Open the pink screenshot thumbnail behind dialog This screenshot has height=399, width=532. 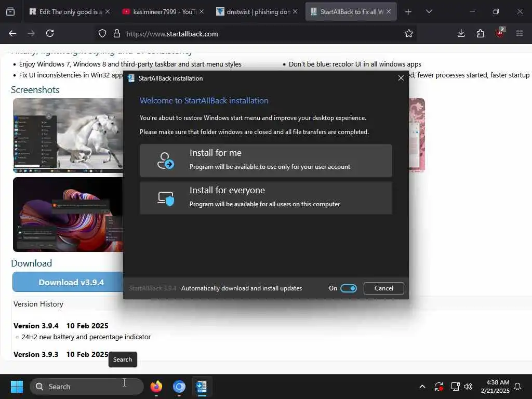pos(417,135)
